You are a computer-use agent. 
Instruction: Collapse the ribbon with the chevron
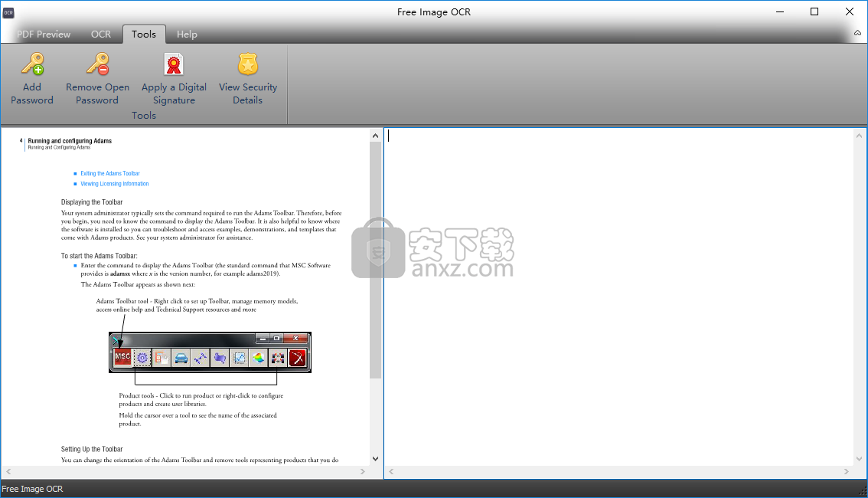point(857,33)
